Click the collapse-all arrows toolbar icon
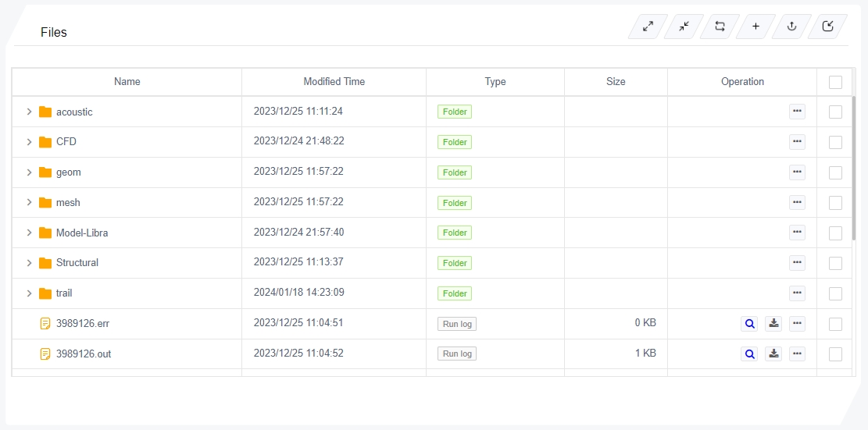The width and height of the screenshot is (868, 430). click(x=684, y=26)
